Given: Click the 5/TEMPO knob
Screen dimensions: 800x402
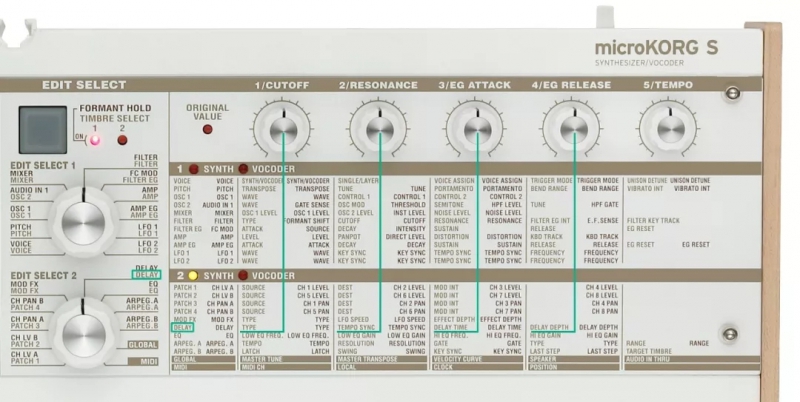Looking at the screenshot, I should (670, 130).
